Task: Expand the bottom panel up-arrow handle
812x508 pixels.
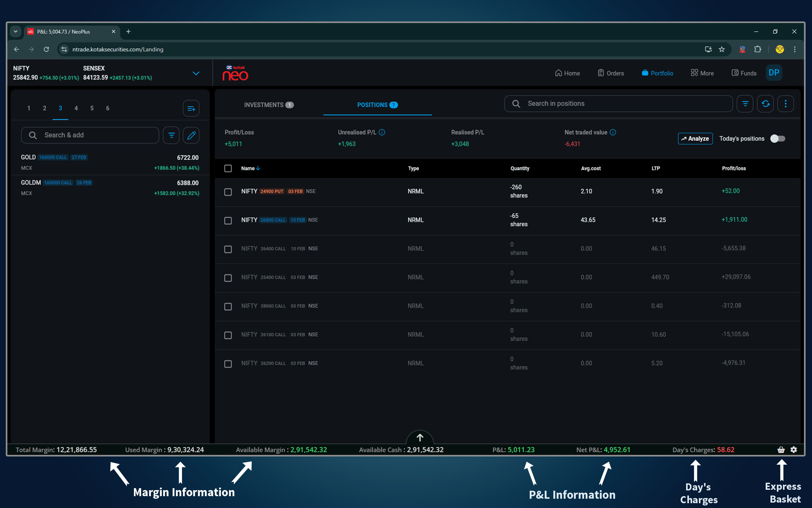Action: (420, 437)
